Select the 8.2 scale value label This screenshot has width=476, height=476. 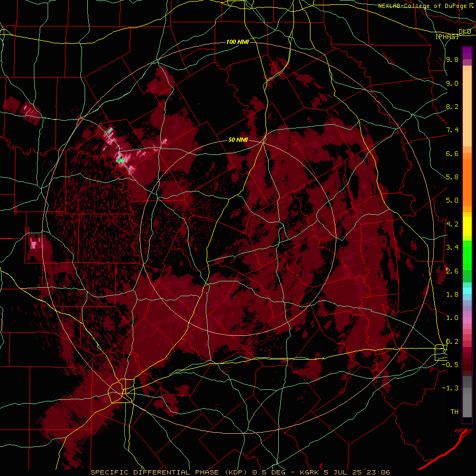pyautogui.click(x=452, y=106)
